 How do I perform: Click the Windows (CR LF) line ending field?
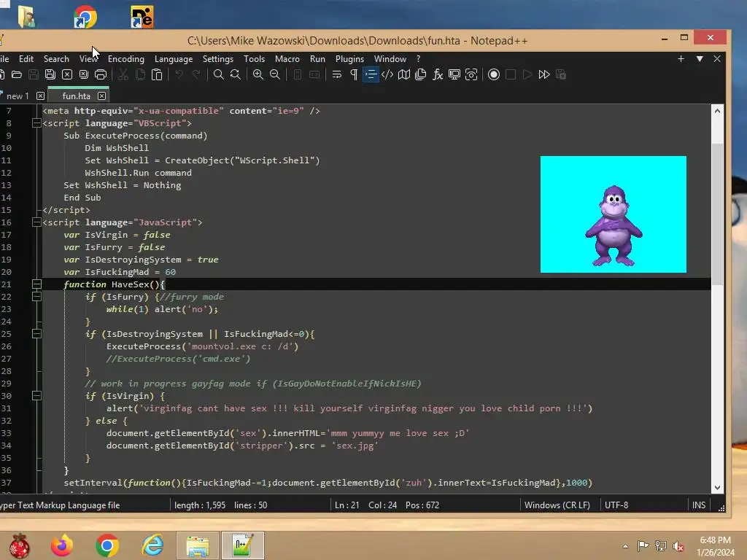pyautogui.click(x=557, y=505)
